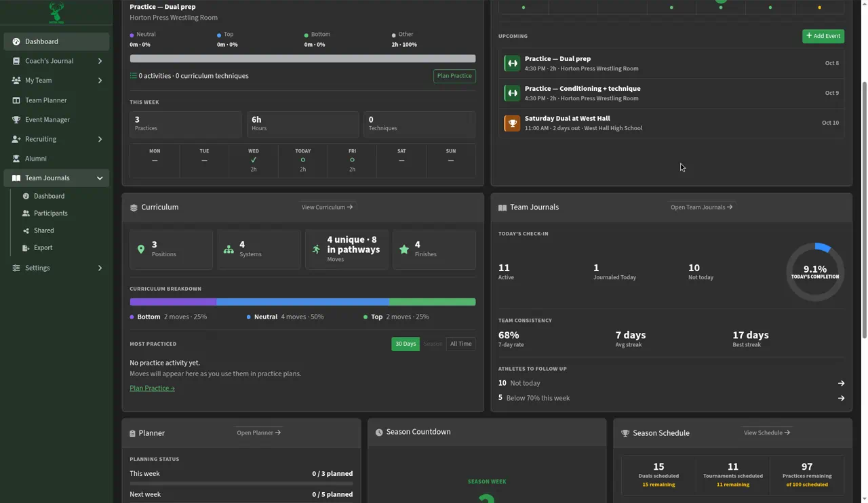Click the Settings sliders icon
The image size is (868, 503).
pyautogui.click(x=16, y=268)
